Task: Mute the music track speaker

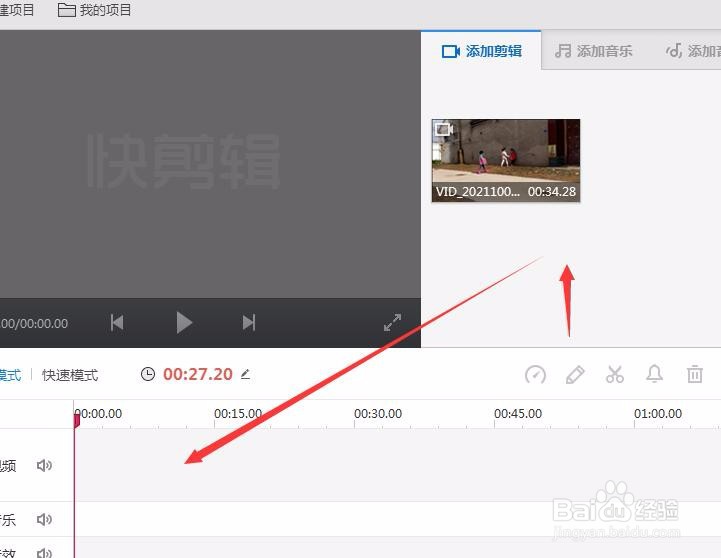Action: [44, 519]
